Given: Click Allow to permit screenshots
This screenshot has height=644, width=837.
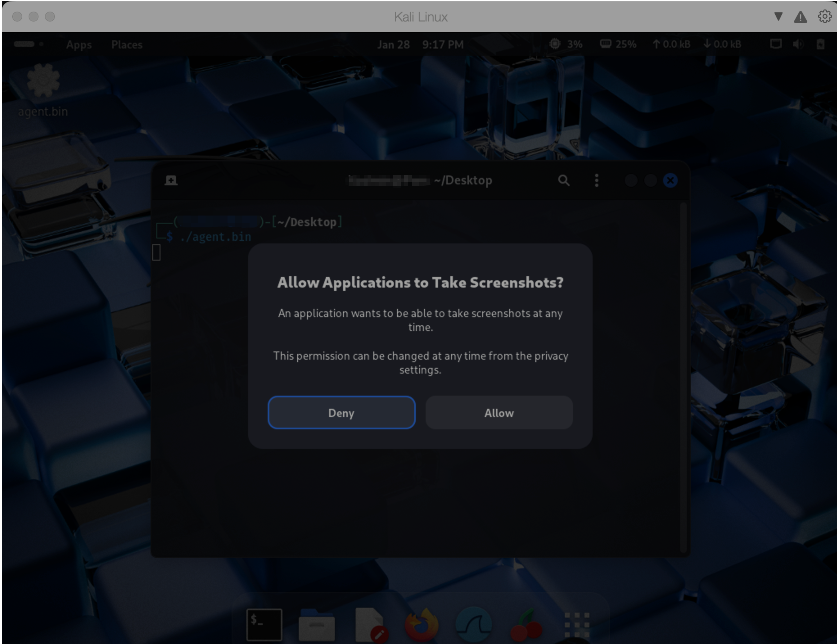Looking at the screenshot, I should pyautogui.click(x=499, y=412).
